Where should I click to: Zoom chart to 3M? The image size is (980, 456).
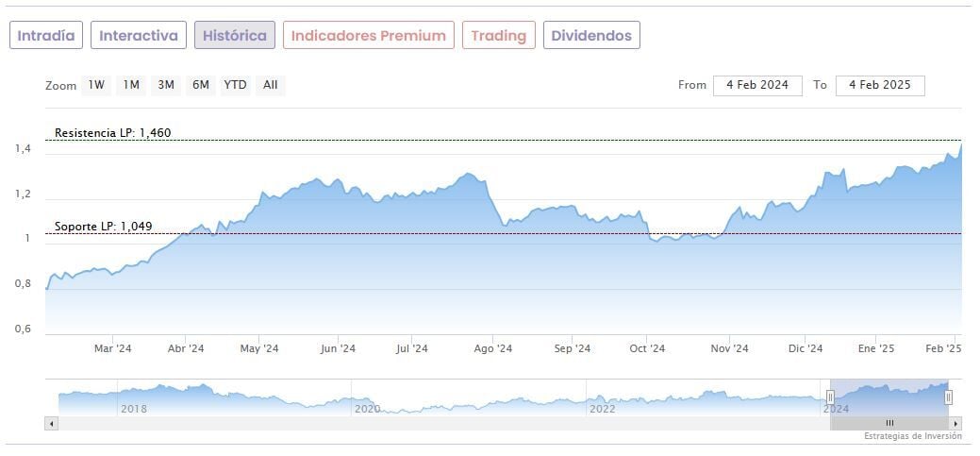point(166,85)
